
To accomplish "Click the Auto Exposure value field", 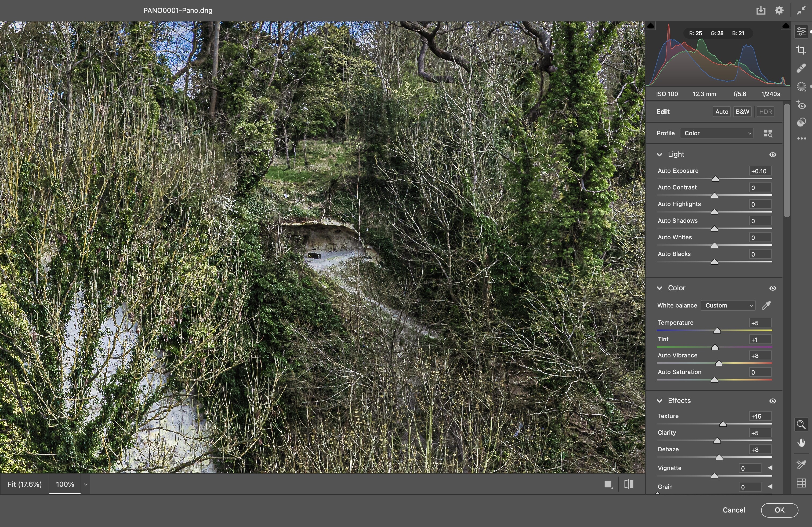I will (x=760, y=171).
